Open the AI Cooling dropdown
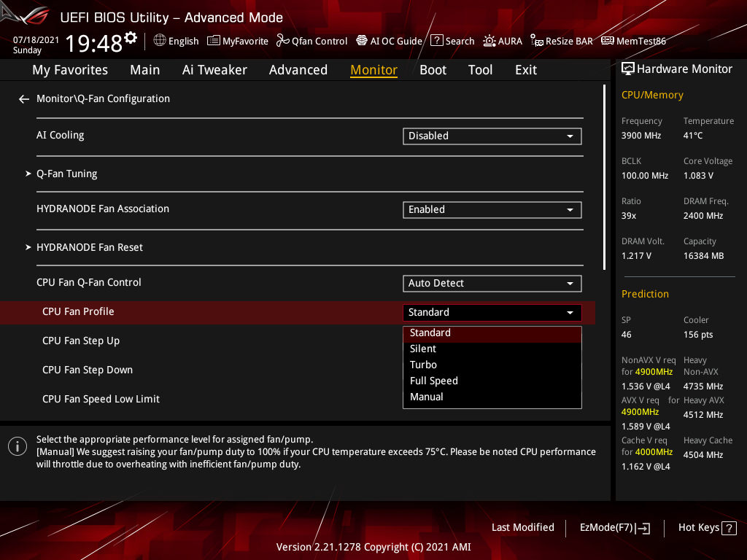747x560 pixels. point(492,136)
